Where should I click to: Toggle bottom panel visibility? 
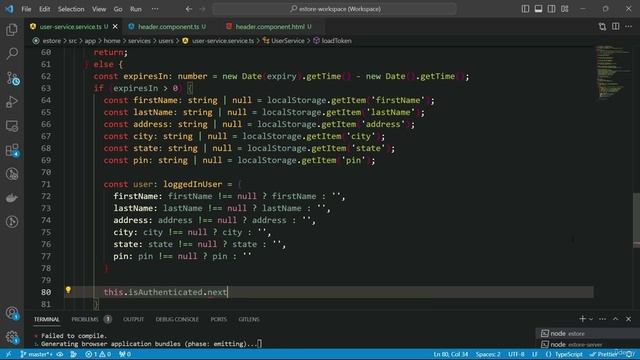coord(538,9)
